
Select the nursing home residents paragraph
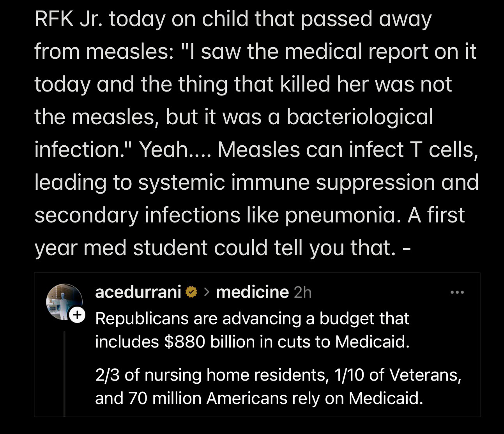click(x=278, y=386)
